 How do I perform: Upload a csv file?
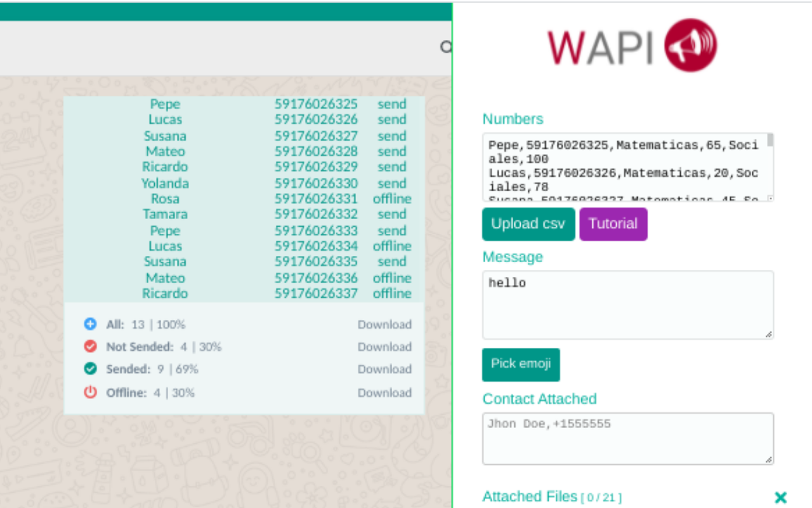[x=528, y=224]
